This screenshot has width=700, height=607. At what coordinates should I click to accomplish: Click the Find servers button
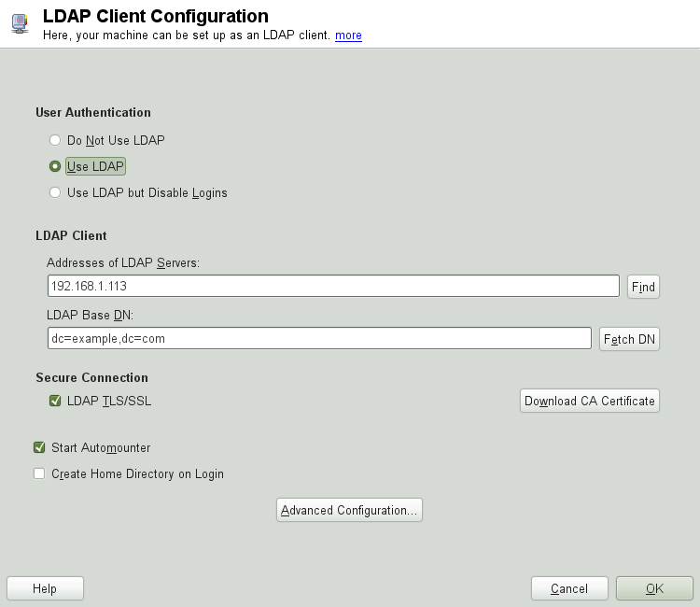643,287
